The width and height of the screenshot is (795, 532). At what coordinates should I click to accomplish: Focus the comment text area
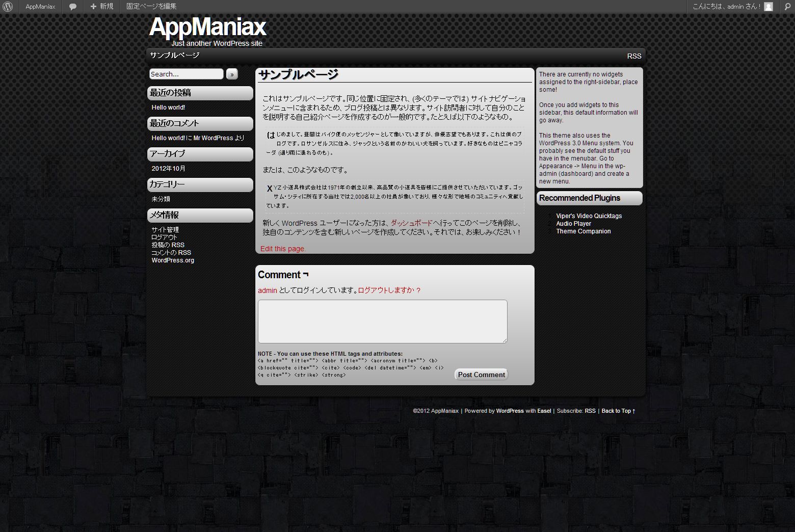[383, 322]
